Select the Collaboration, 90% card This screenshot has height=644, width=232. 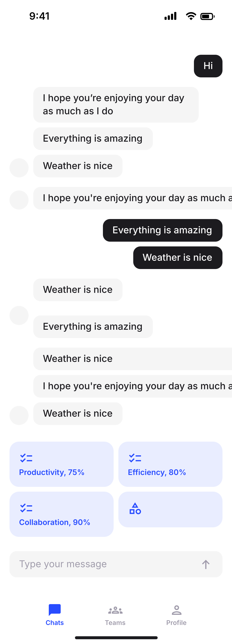click(x=61, y=514)
